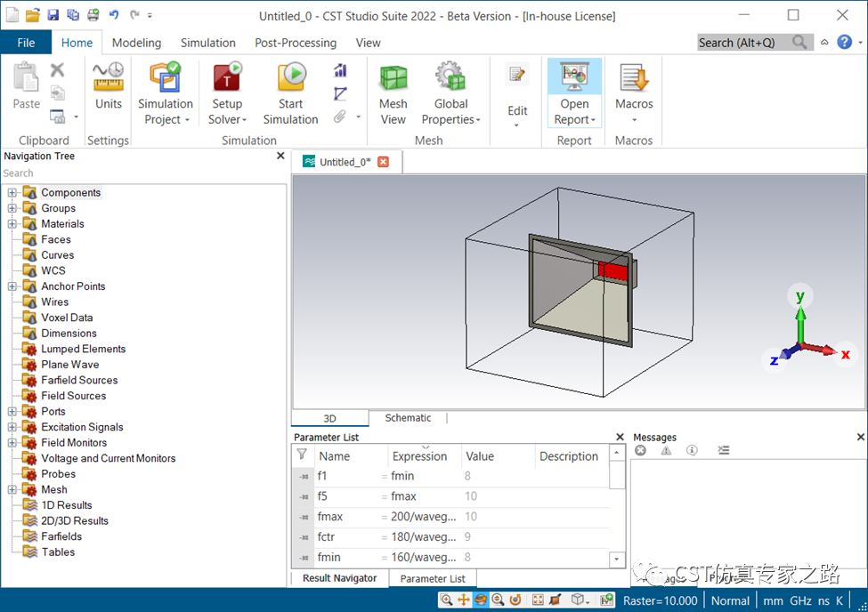Image resolution: width=868 pixels, height=612 pixels.
Task: Click the New file icon in quick access toolbar
Action: [12, 15]
